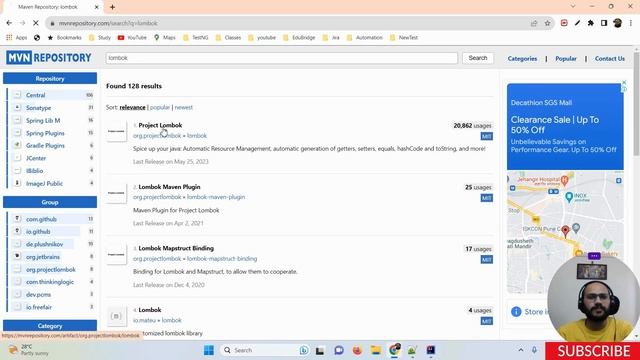Open Chrome from the taskbar
Screen dimensions: 640x360
pos(394,350)
